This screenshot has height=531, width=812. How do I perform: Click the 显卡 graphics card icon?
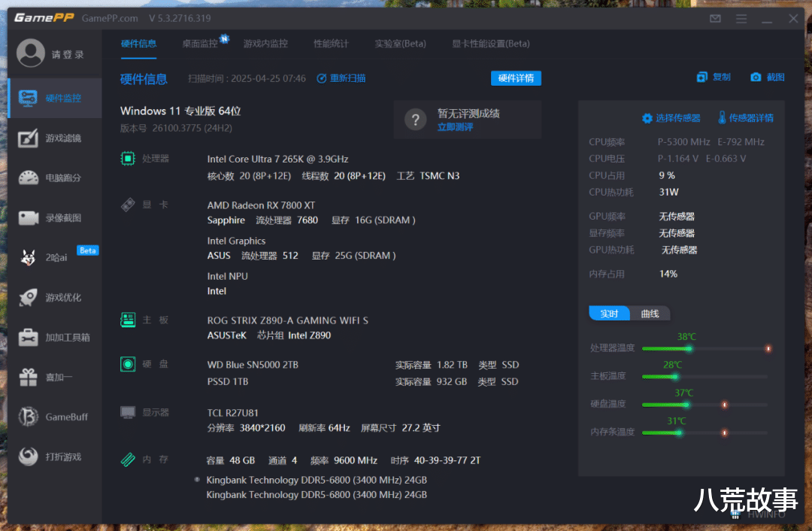pos(127,205)
